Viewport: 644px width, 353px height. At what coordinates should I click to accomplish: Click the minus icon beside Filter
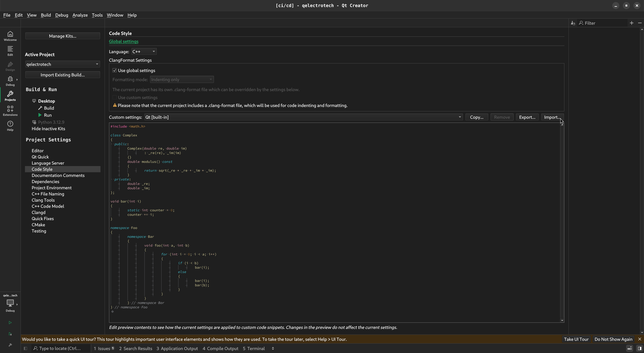click(x=640, y=23)
